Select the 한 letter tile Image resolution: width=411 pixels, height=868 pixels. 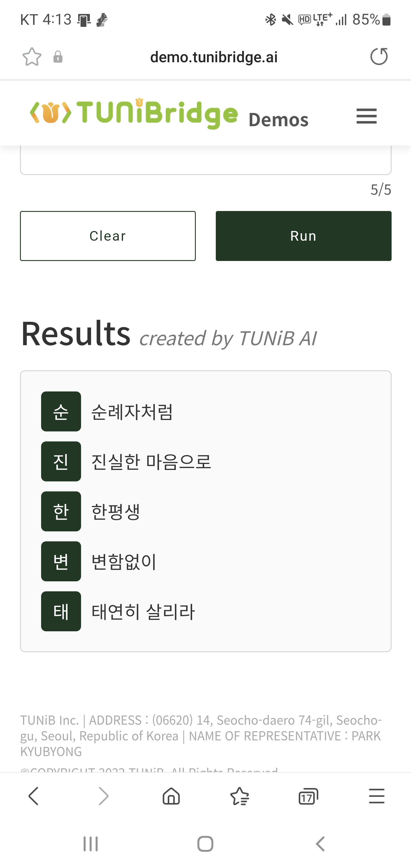(61, 511)
